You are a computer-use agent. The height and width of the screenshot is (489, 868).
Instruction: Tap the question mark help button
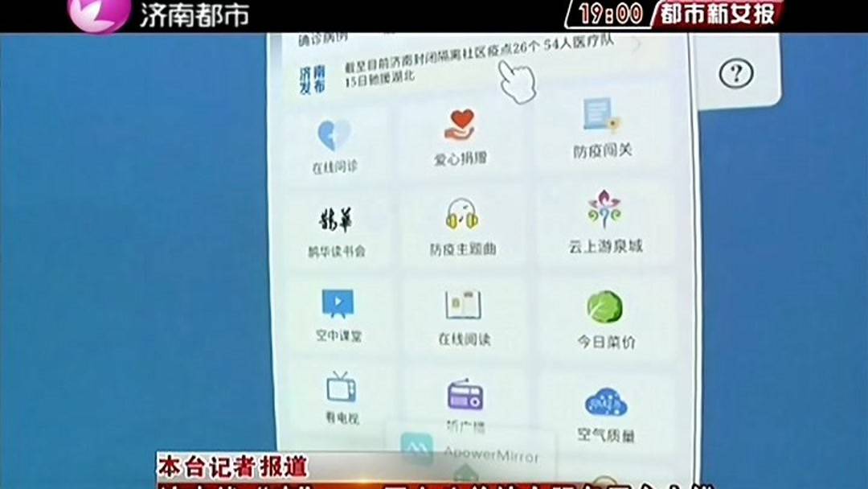736,74
